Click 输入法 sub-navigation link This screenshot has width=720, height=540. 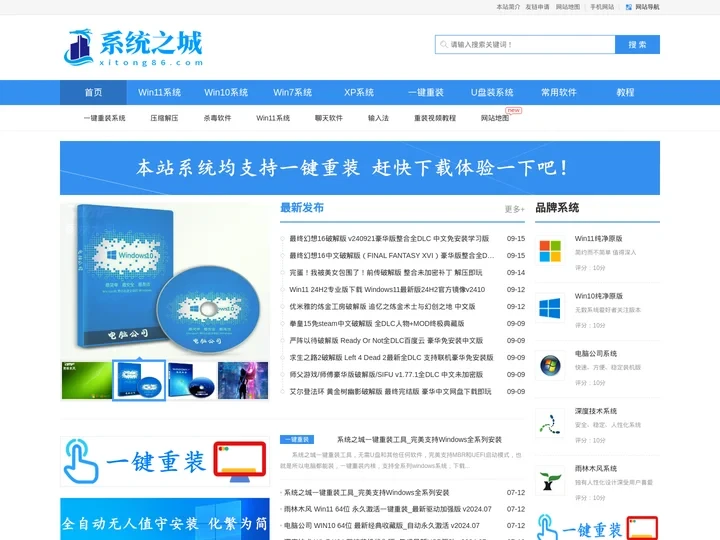(378, 118)
